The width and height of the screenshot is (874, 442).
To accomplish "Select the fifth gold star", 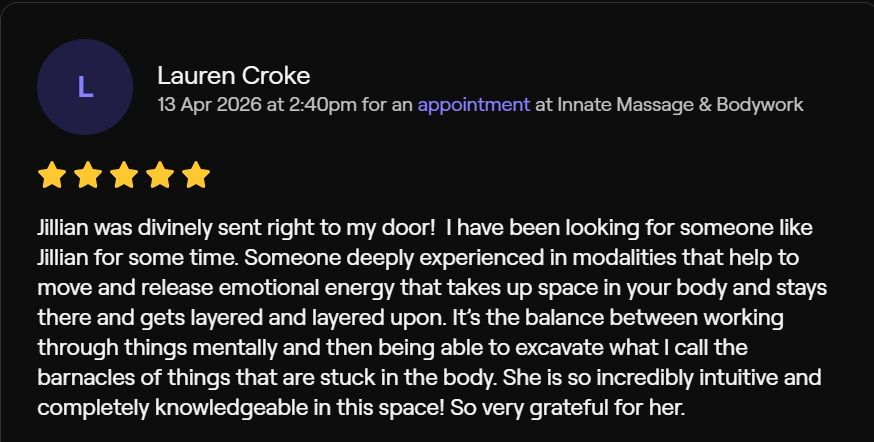I will 196,175.
